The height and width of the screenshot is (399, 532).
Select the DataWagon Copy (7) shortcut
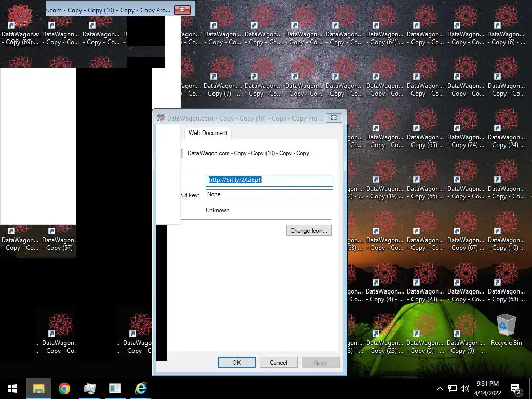coord(222,77)
